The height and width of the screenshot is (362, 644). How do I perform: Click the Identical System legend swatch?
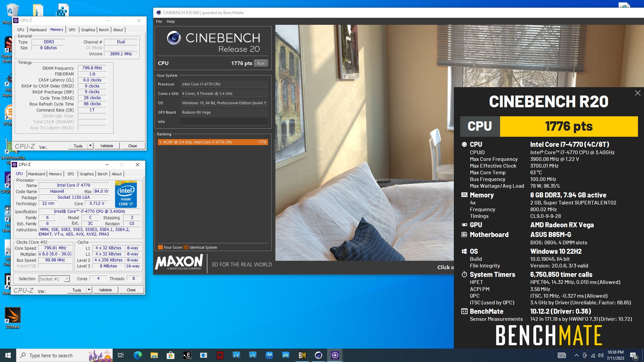pos(186,247)
